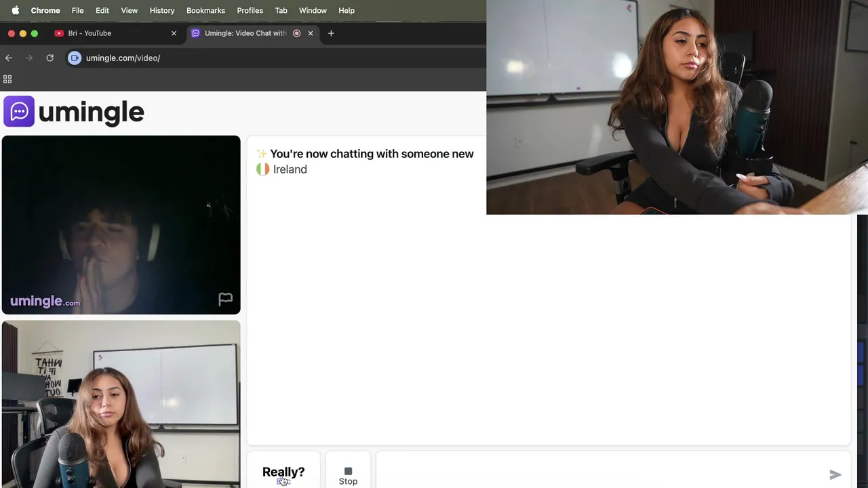The width and height of the screenshot is (868, 488).
Task: Click the camera site-permission icon in address bar
Action: click(75, 58)
